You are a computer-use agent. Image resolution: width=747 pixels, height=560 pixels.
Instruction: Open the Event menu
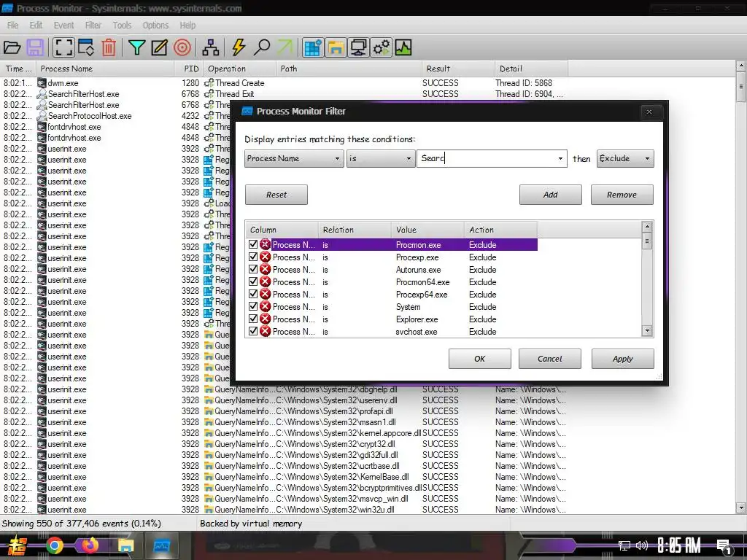coord(64,26)
